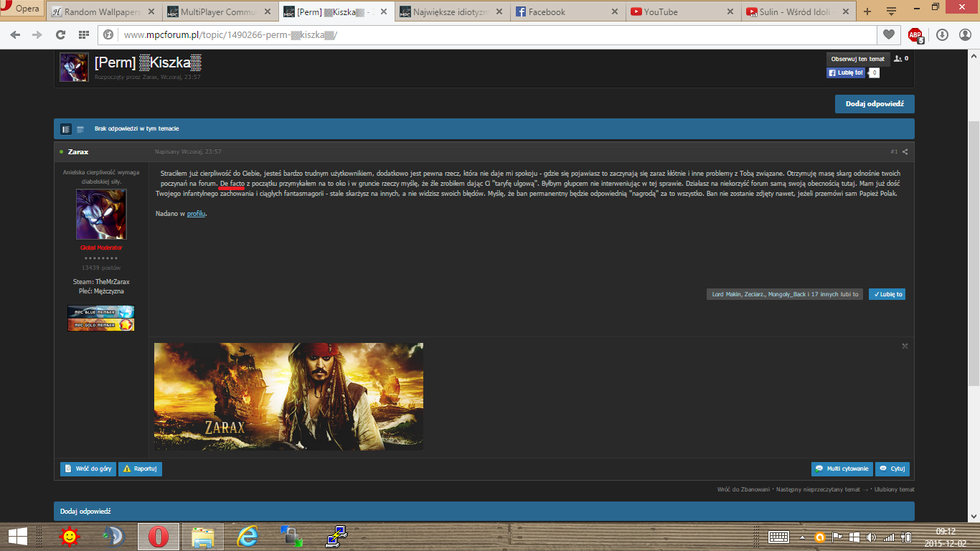This screenshot has width=980, height=551.
Task: Toggle Multi cytowanie for this post
Action: [x=842, y=468]
